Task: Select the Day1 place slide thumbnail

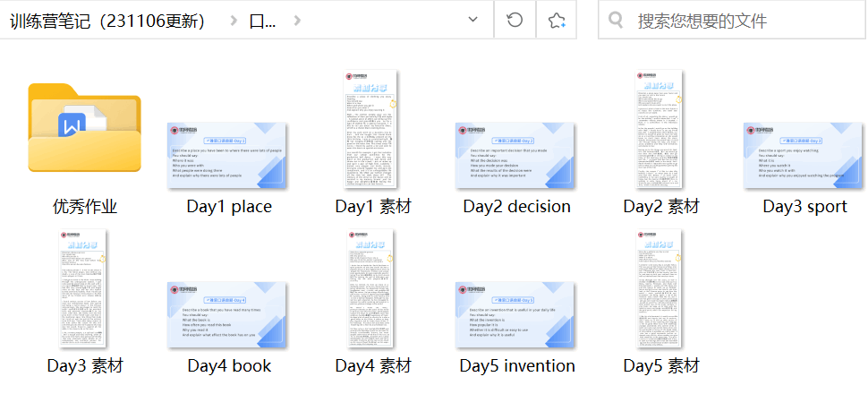Action: click(x=228, y=155)
